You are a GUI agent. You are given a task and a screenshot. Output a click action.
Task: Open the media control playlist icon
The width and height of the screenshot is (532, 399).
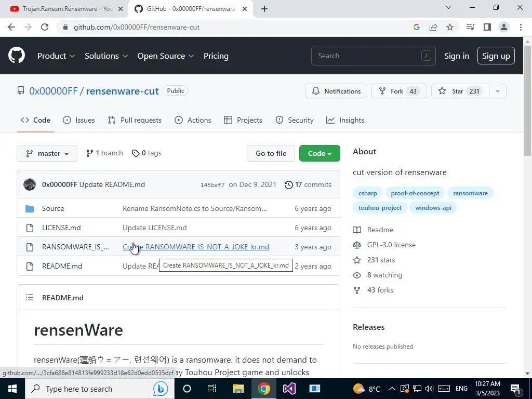471,27
